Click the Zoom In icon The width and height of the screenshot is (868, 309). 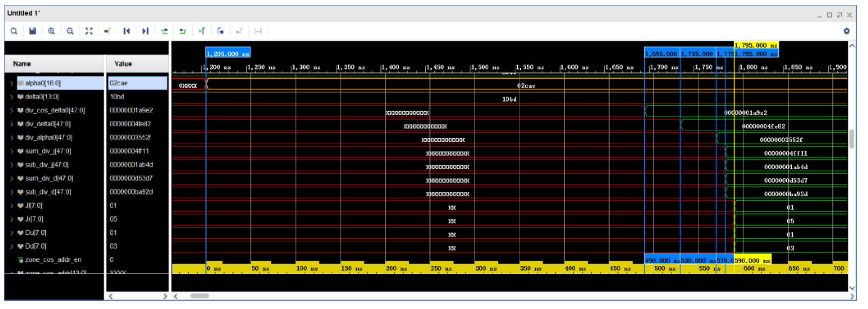(52, 31)
